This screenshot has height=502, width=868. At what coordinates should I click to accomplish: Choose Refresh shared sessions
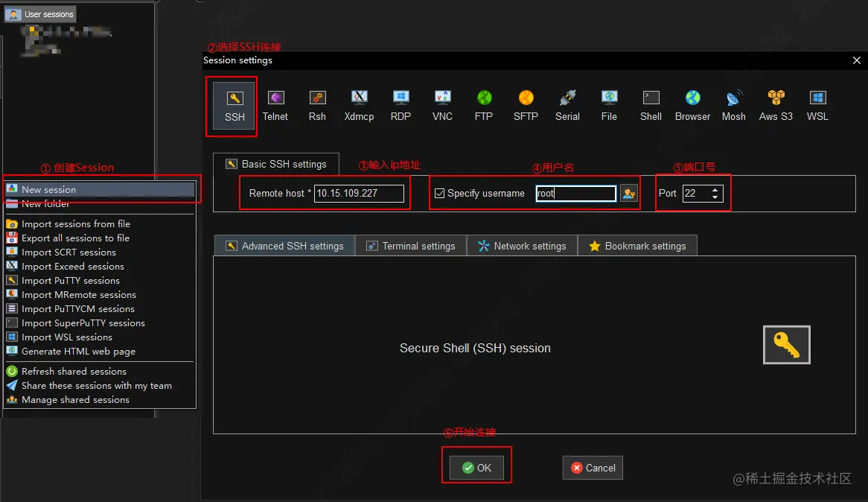point(100,371)
